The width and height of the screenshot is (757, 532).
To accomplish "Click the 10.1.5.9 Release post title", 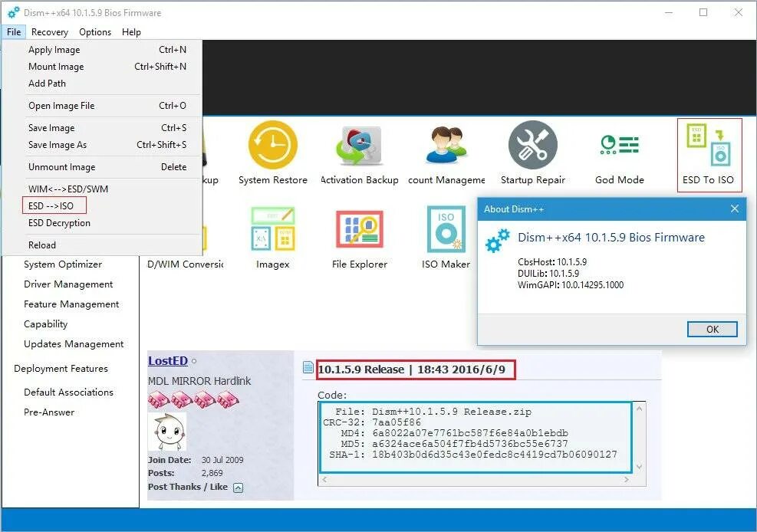I will tap(412, 369).
